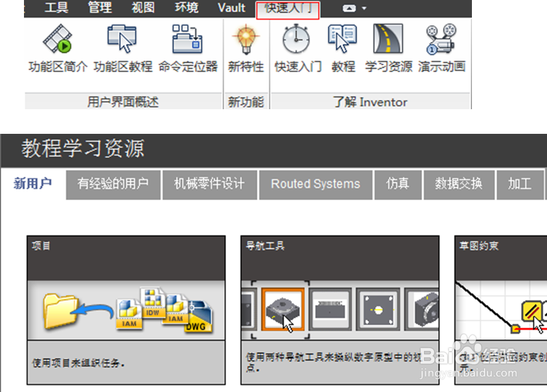This screenshot has width=547, height=392.
Task: Select the 快速入门 ribbon tab
Action: click(x=288, y=9)
